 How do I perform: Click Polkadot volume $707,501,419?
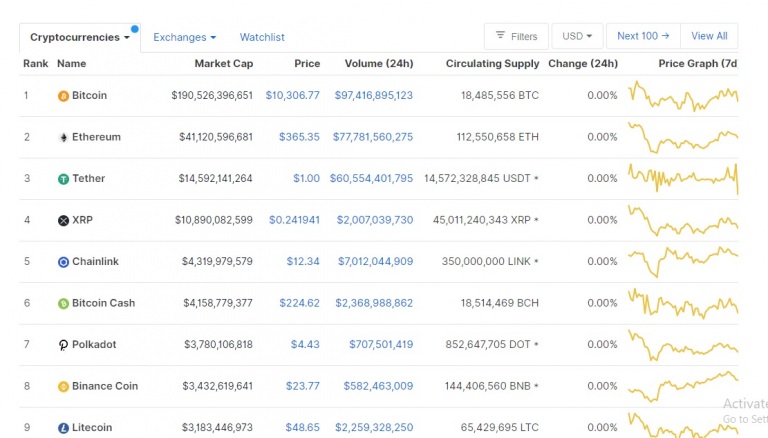(x=381, y=344)
